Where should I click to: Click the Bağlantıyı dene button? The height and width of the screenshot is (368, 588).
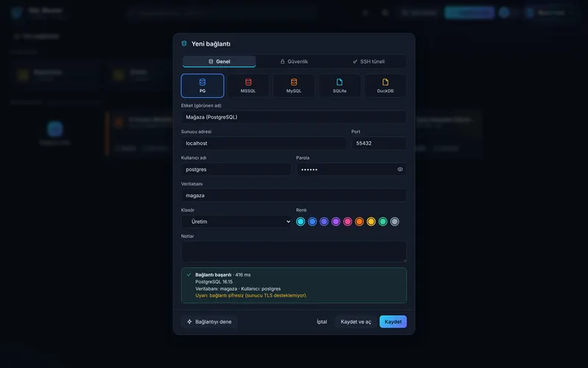(x=209, y=322)
